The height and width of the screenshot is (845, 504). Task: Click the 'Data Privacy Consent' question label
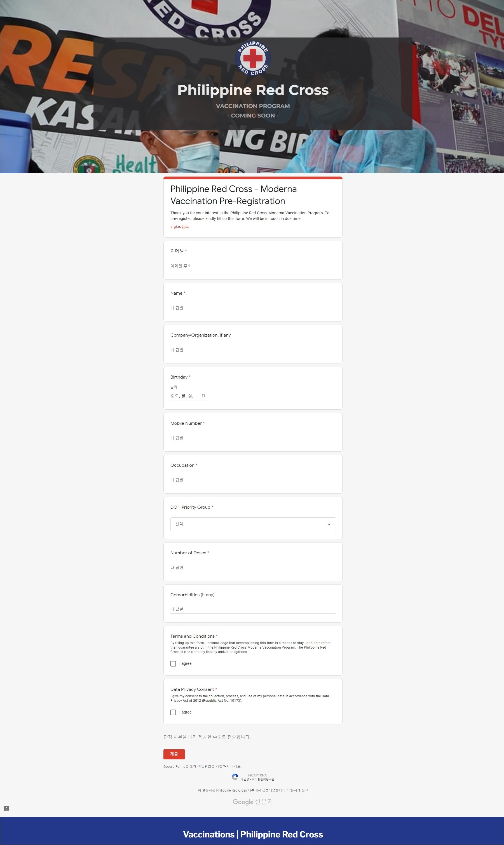coord(192,689)
